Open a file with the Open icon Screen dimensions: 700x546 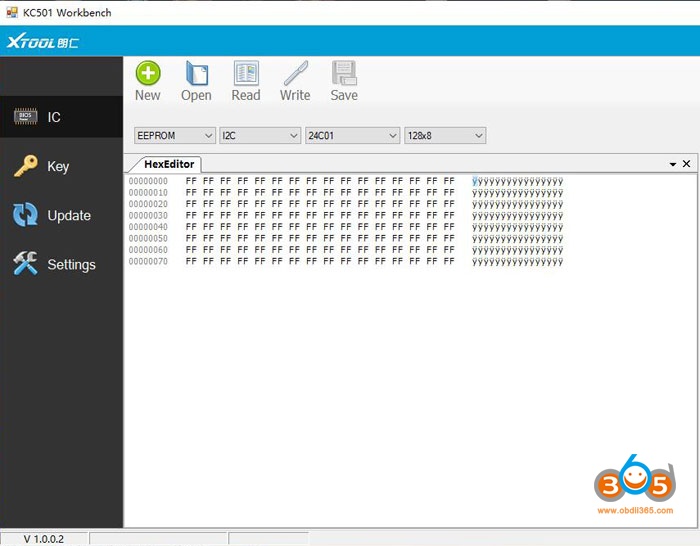[x=197, y=73]
